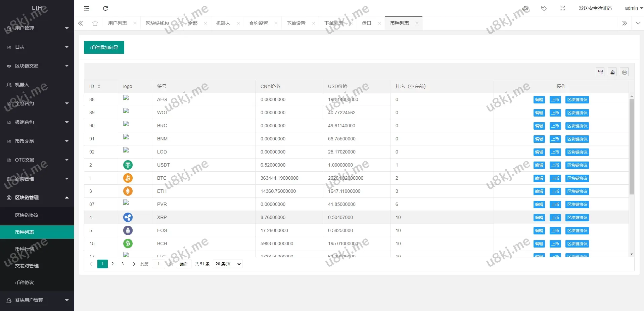Open the theme palette icon
This screenshot has height=311, width=644.
pos(525,8)
